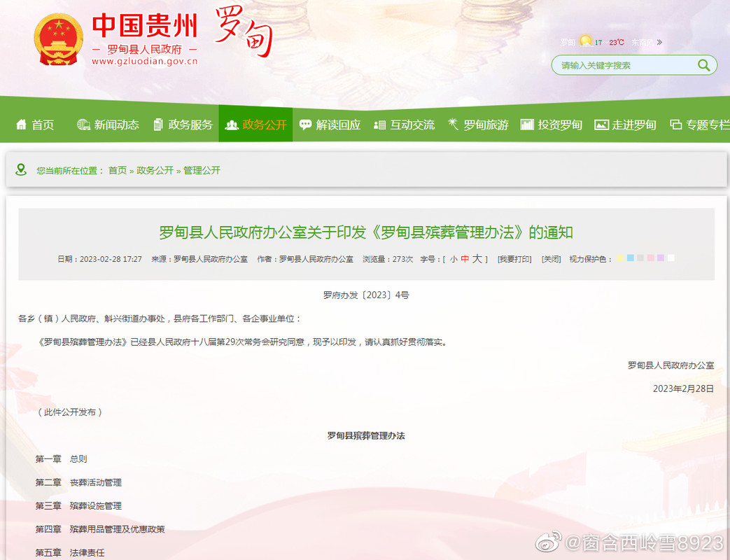Choose the white eye-protection color
730x560 pixels.
coord(671,258)
